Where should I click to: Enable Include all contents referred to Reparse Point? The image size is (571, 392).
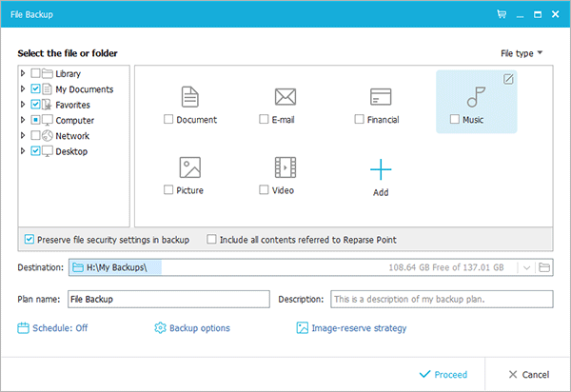[x=212, y=239]
